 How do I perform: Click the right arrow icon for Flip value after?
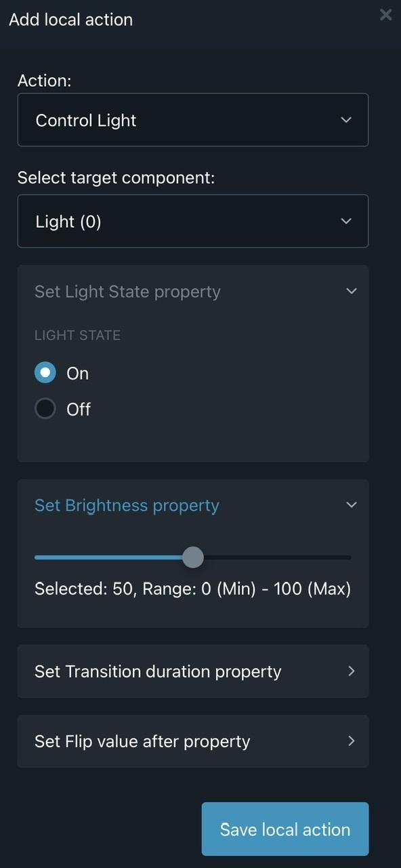coord(351,741)
